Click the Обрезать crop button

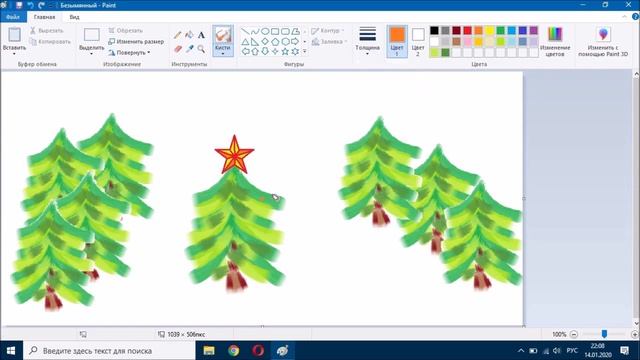(x=126, y=31)
